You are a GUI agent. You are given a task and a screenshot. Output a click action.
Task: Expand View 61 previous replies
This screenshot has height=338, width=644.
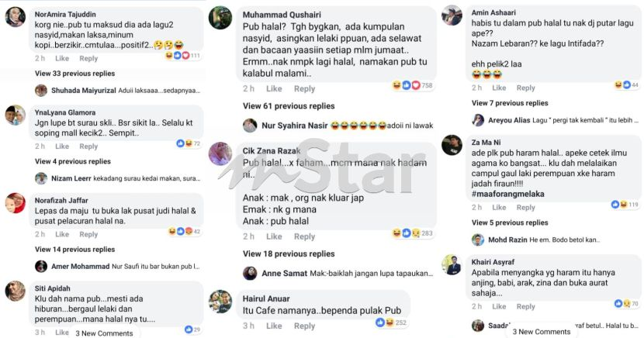289,106
